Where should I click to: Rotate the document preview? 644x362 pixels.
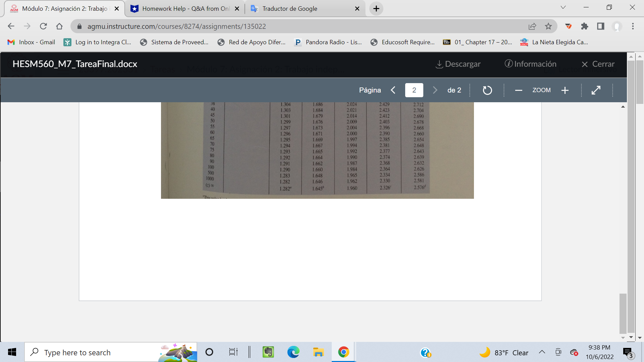pos(487,90)
